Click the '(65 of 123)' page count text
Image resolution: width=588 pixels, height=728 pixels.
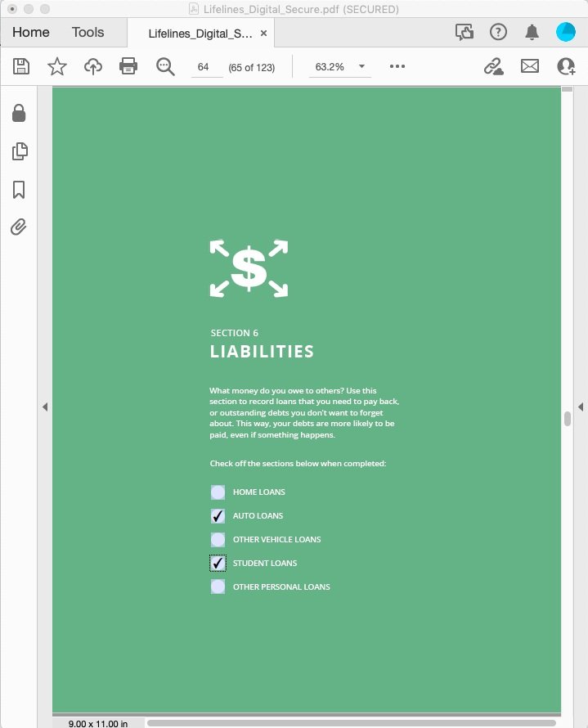(x=252, y=67)
